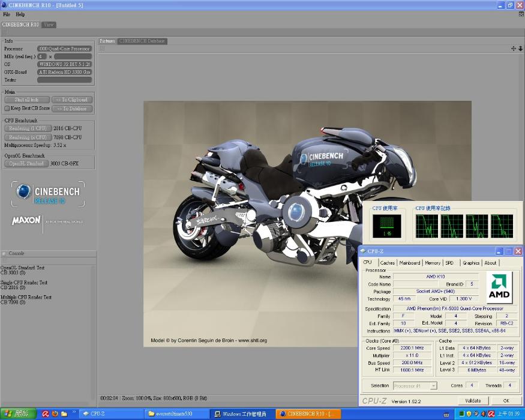The width and height of the screenshot is (525, 420).
Task: Click the red Avira tray icon
Action: tap(491, 414)
